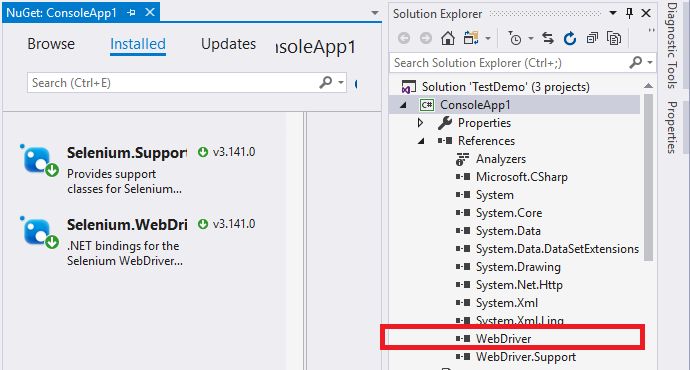Collapse All nodes in Solution Explorer
The width and height of the screenshot is (690, 370).
tap(592, 39)
